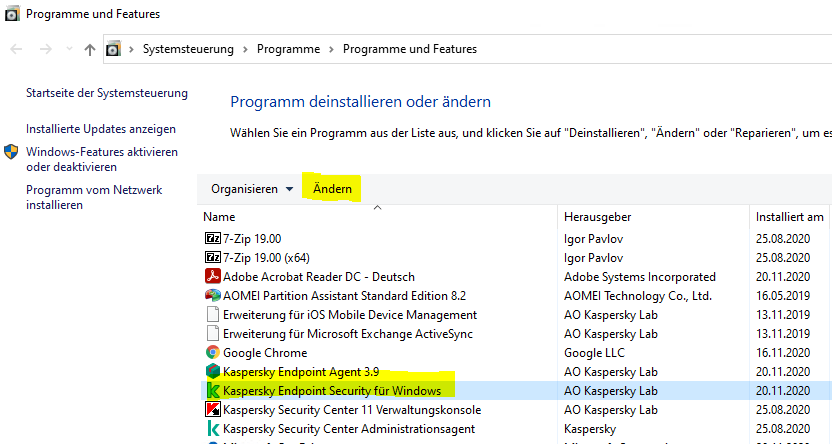The image size is (832, 444).
Task: Sort list by Name column header
Action: pyautogui.click(x=219, y=217)
